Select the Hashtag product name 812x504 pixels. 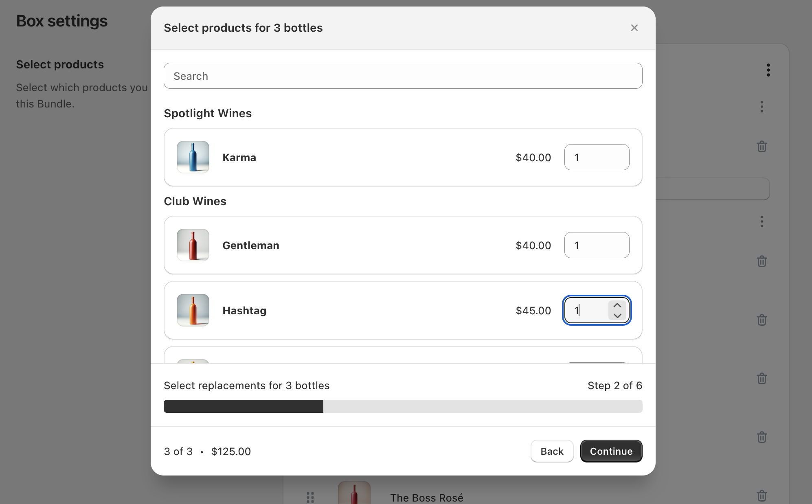click(244, 311)
